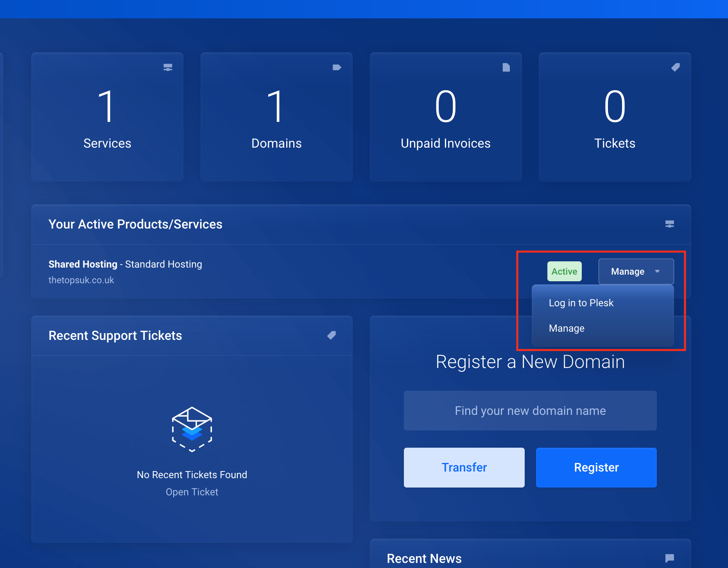Click the Register button

[x=596, y=467]
